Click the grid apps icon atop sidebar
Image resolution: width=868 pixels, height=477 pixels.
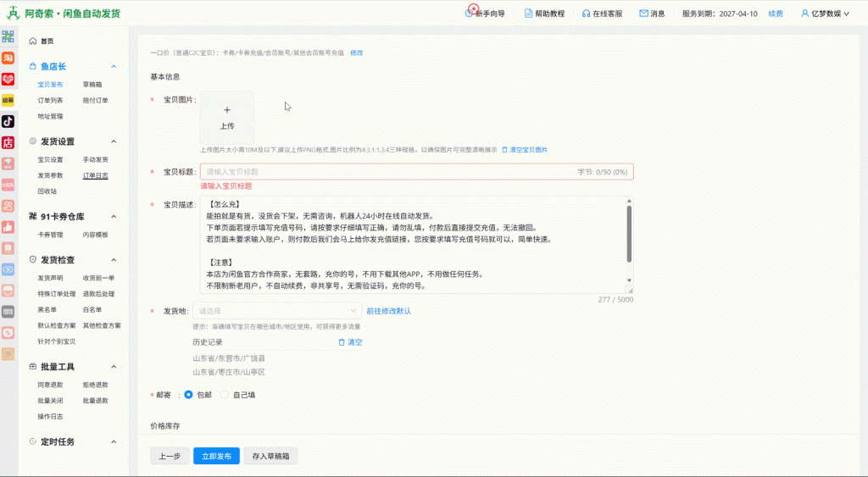tap(8, 37)
